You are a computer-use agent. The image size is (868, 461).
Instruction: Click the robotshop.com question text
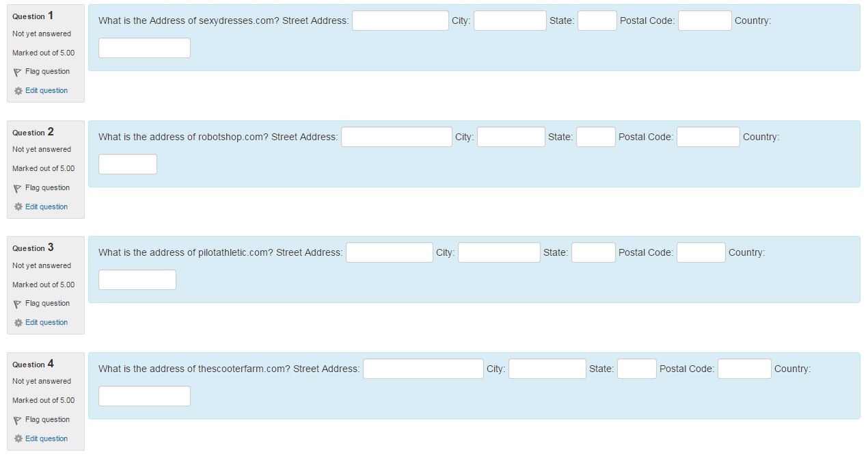(183, 137)
